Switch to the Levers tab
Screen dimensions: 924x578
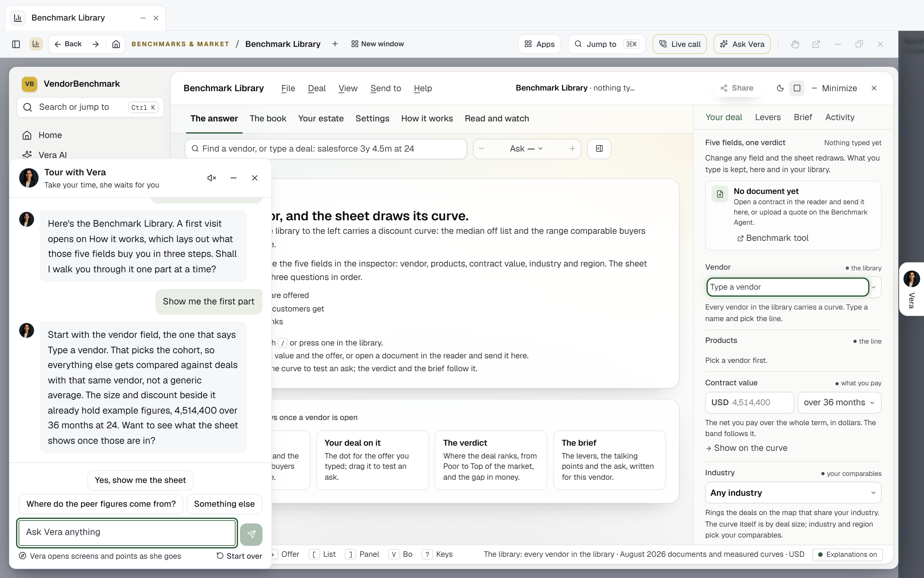click(768, 117)
